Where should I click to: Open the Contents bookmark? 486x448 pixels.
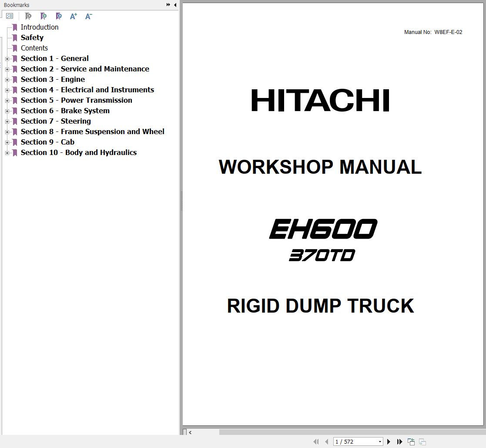[x=34, y=48]
